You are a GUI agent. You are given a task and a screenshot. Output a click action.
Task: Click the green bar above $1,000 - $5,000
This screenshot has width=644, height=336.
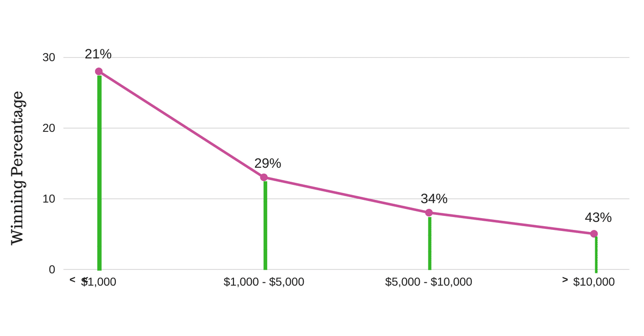(x=265, y=225)
